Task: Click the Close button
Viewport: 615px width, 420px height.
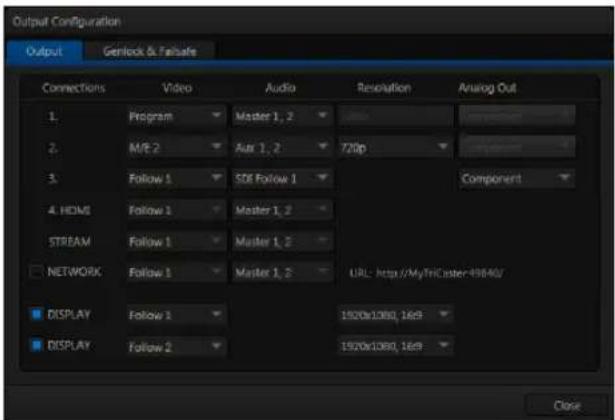Action: 566,405
